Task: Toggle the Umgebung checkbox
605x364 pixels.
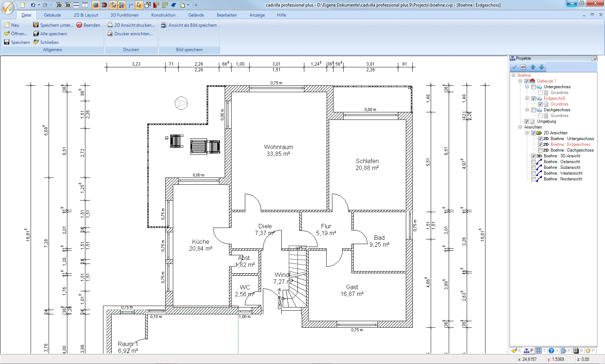Action: (526, 121)
